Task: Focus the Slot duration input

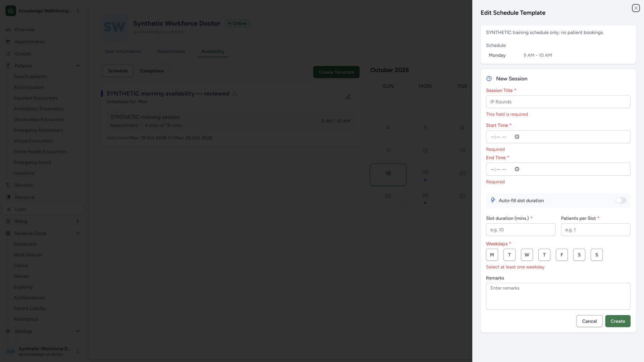Action: click(x=521, y=230)
